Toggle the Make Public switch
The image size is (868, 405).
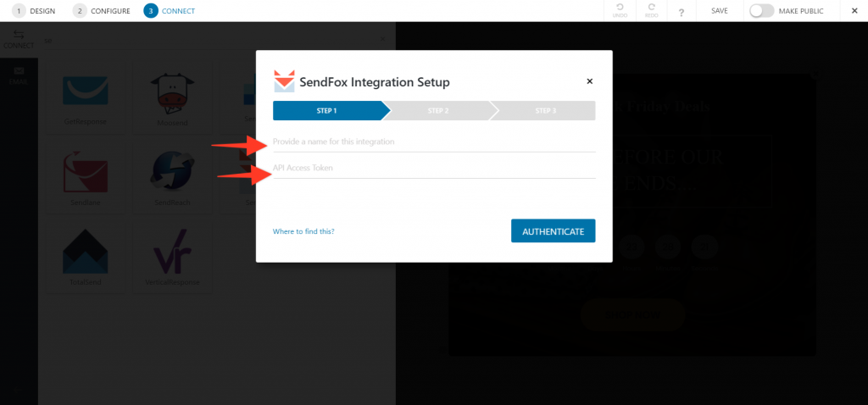[x=762, y=11]
